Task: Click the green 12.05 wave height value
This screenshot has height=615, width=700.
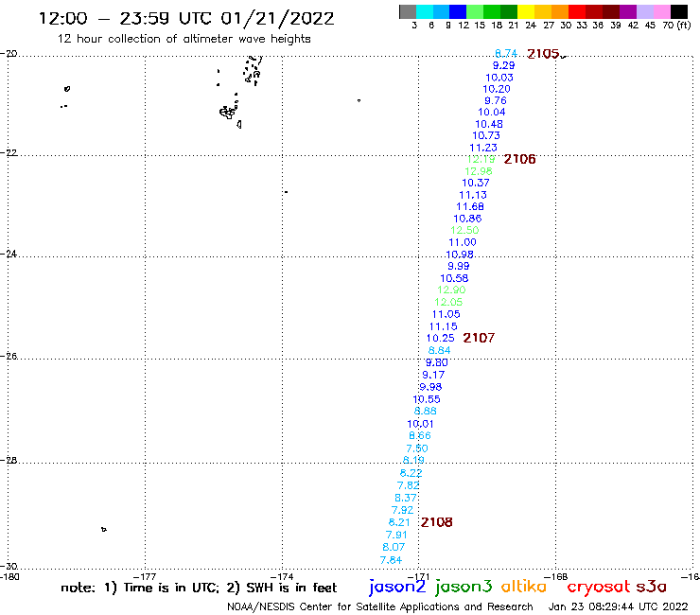Action: point(448,302)
